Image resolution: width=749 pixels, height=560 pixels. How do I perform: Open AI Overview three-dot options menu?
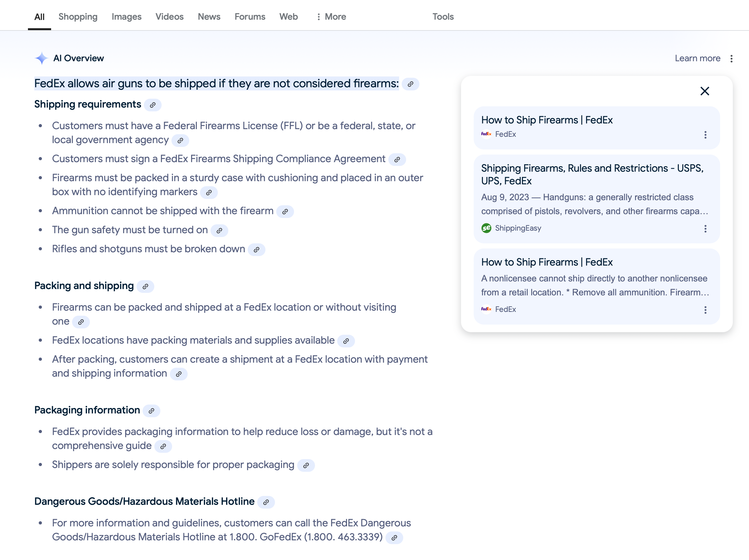click(x=732, y=58)
